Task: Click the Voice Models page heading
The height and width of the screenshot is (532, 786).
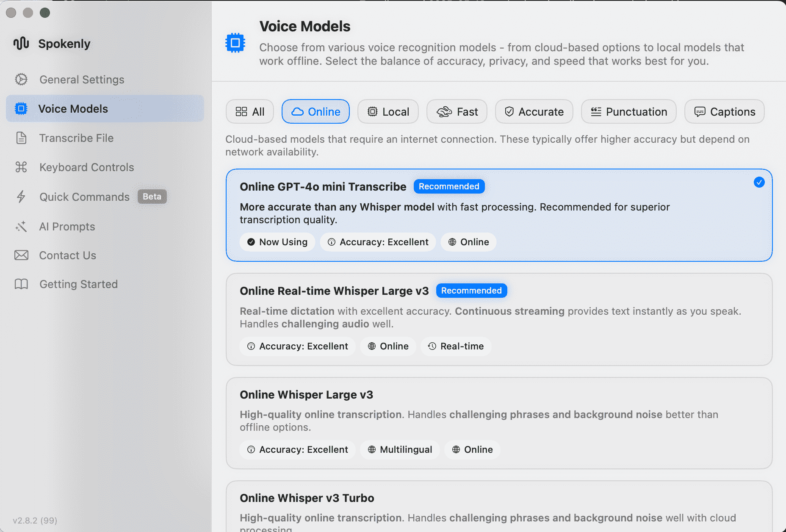Action: 305,26
